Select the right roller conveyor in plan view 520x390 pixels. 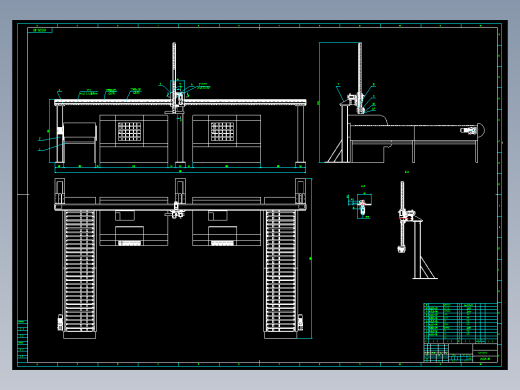(281, 271)
